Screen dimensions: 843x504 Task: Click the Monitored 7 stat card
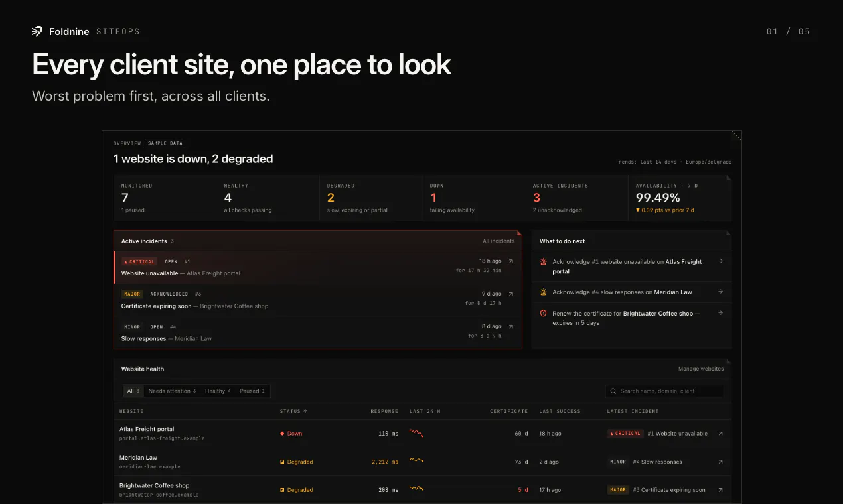click(165, 198)
